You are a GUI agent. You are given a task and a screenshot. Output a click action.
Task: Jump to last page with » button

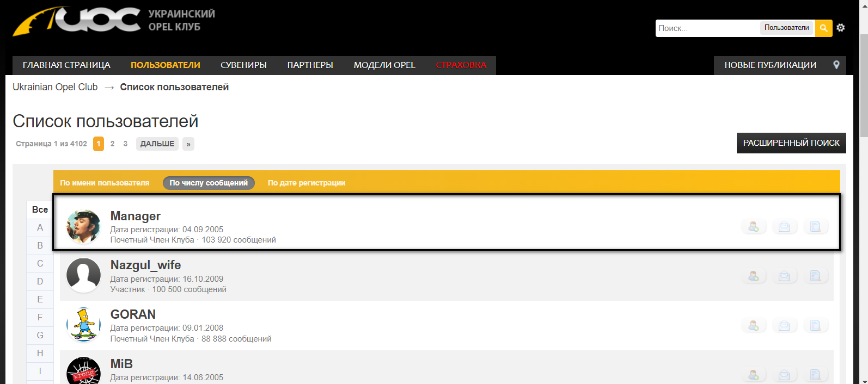[188, 144]
